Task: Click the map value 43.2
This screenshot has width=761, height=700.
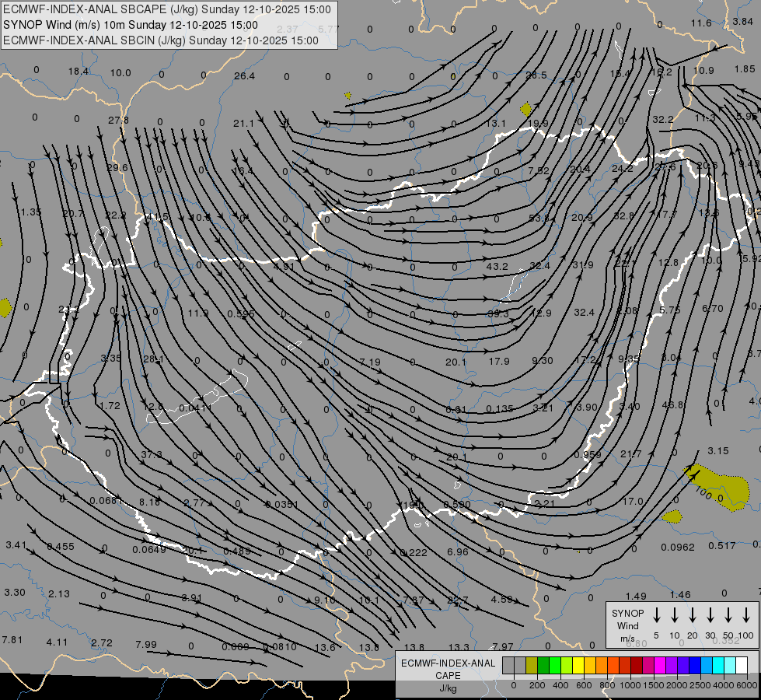Action: click(x=497, y=266)
